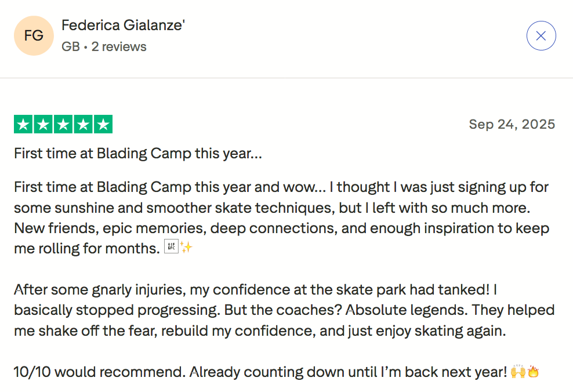Screen dimensions: 573x392
Task: Open Federica Gialanze' profile name
Action: pyautogui.click(x=123, y=26)
